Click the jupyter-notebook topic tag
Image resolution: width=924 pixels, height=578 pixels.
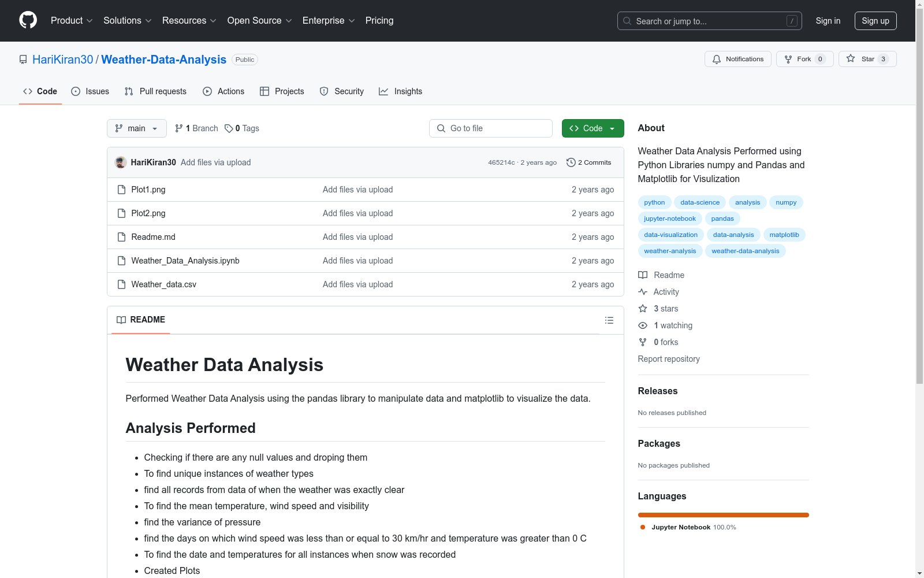click(670, 218)
